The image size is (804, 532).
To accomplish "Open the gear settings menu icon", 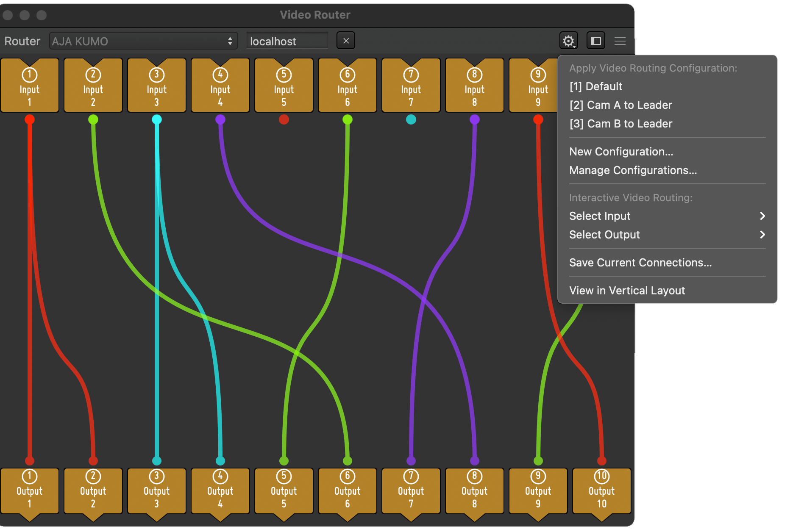I will (568, 41).
